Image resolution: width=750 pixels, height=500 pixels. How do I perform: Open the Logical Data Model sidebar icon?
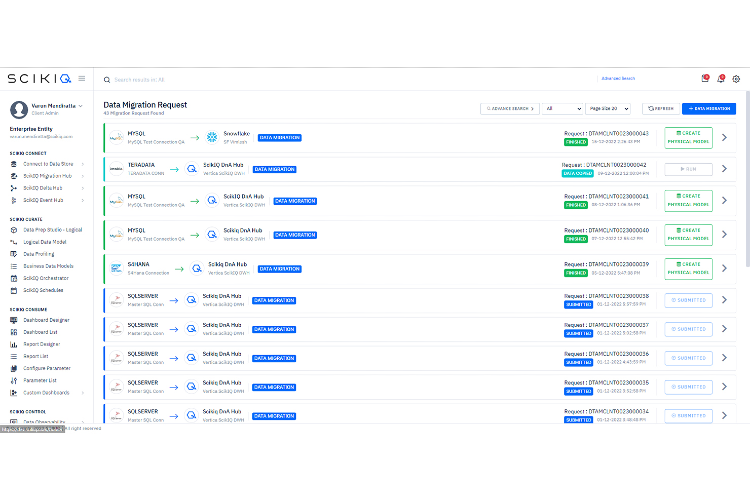click(x=14, y=242)
